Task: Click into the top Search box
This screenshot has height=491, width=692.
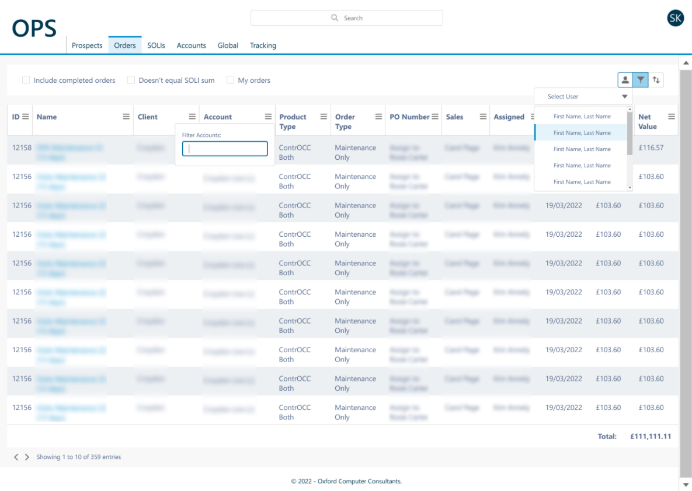Action: coord(346,18)
